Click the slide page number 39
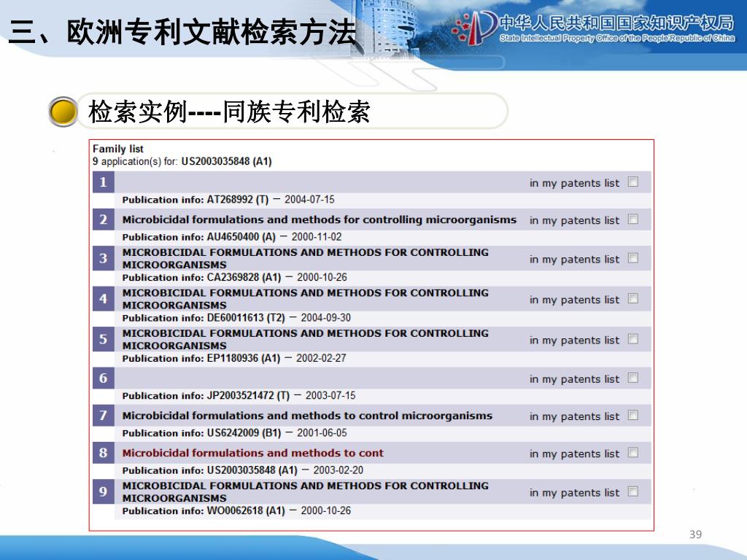This screenshot has width=747, height=560. [695, 534]
